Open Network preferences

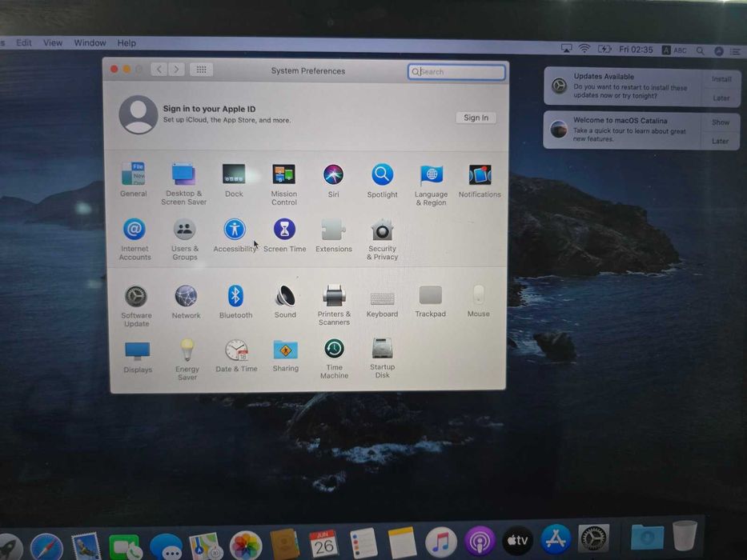tap(186, 302)
